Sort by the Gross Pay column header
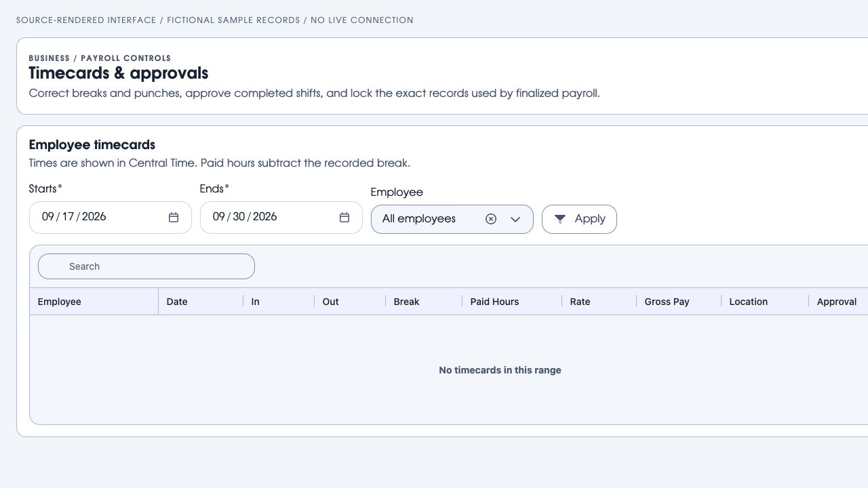Screen dimensions: 868x488 [x=679, y=302]
